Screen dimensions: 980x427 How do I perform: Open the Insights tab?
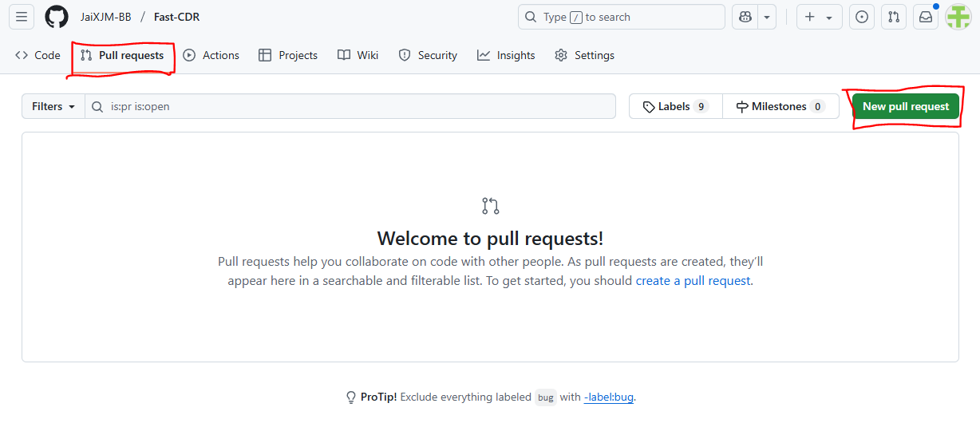[x=506, y=55]
